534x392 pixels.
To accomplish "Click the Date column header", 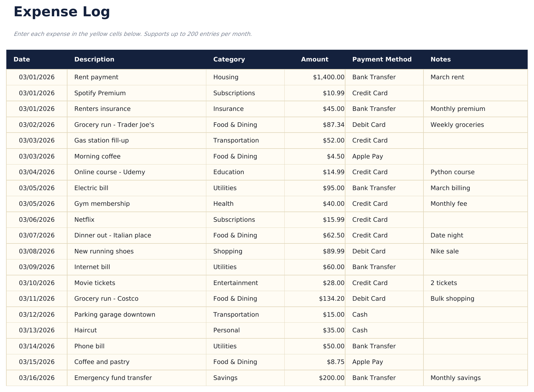I will tap(21, 59).
